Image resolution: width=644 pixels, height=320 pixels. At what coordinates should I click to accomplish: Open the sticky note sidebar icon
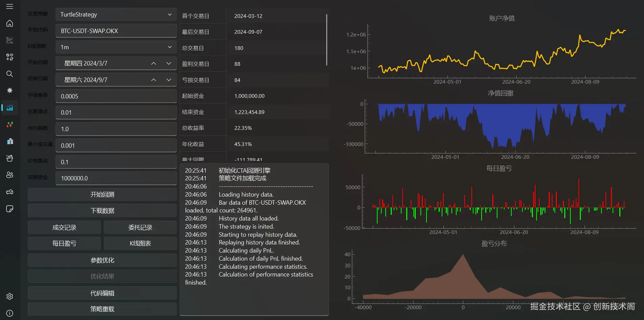(10, 209)
